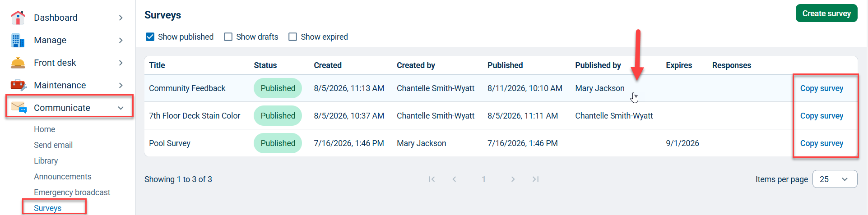Open Emergency broadcast in the sidebar
Screen dimensions: 868x215
point(72,192)
